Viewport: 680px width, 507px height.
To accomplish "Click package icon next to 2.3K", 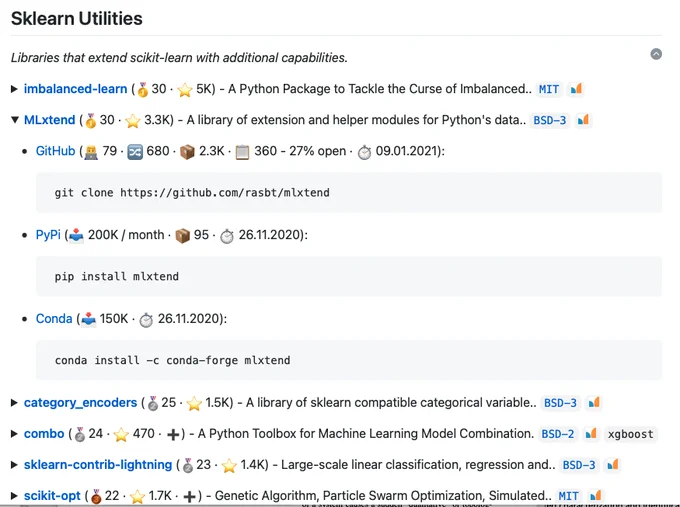I will pos(187,152).
